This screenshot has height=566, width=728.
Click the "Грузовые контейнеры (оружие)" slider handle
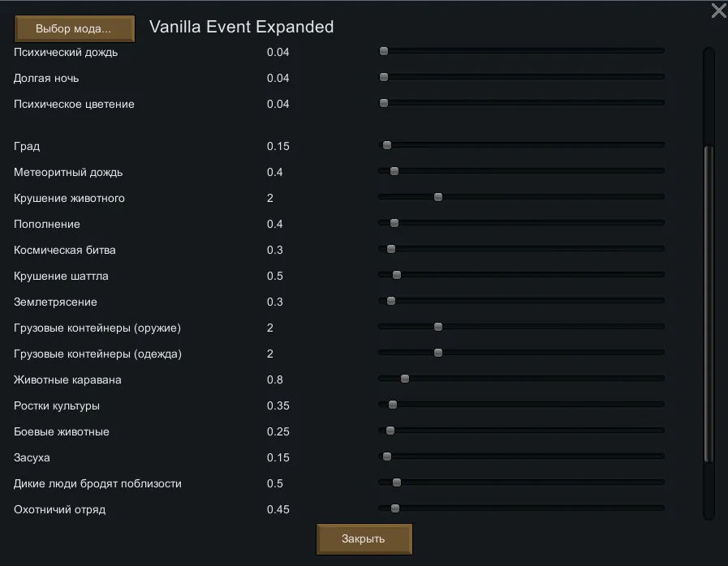click(438, 327)
